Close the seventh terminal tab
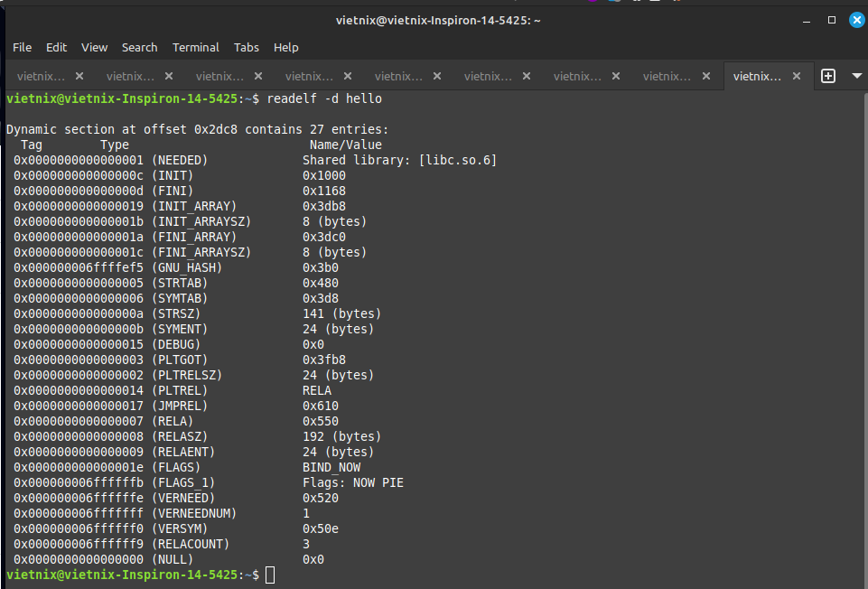868x589 pixels. tap(616, 76)
